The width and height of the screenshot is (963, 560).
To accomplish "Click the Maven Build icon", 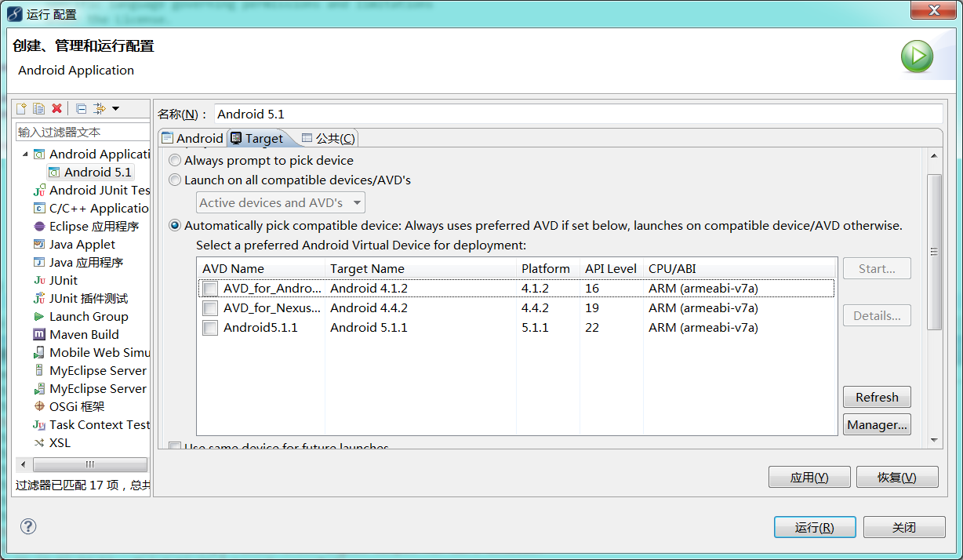I will (39, 335).
